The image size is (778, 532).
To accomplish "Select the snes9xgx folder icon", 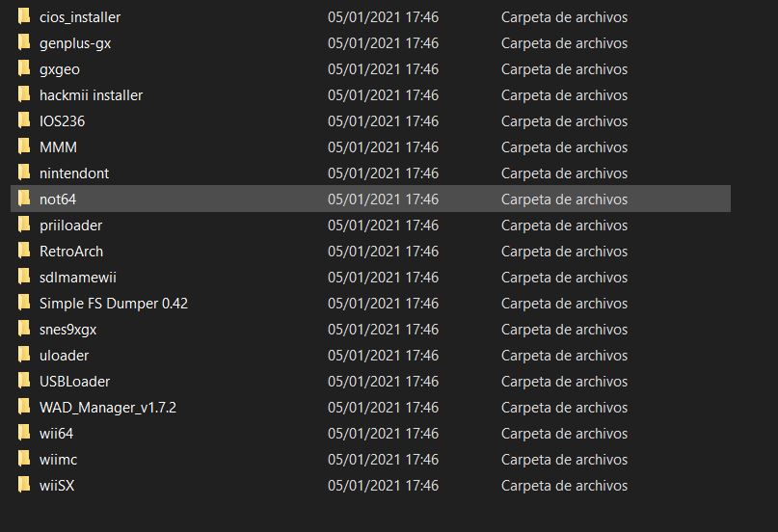I will [24, 330].
